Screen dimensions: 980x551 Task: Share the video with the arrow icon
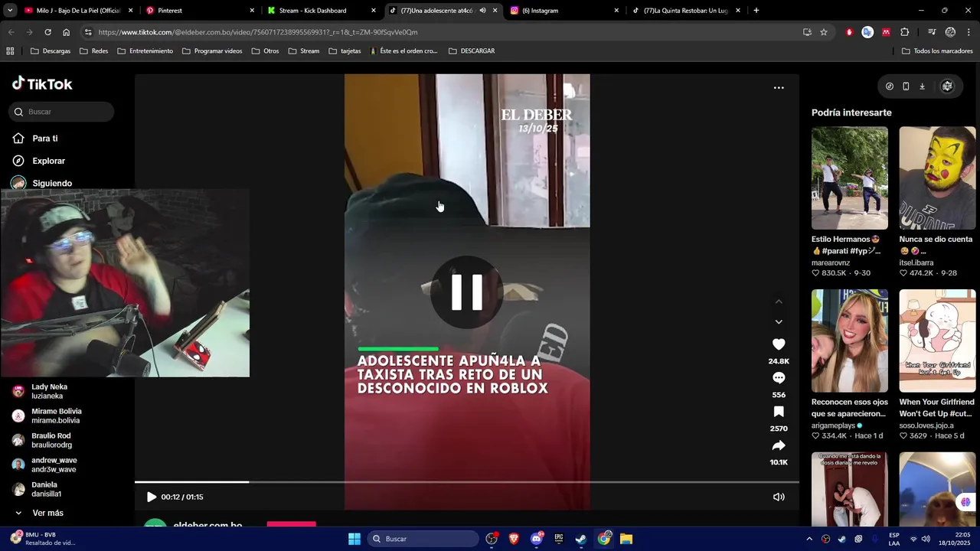(x=779, y=445)
